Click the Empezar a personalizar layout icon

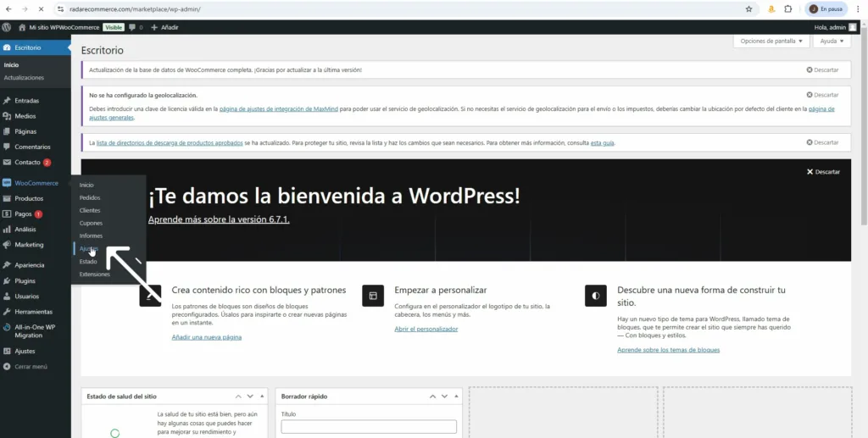pos(373,296)
